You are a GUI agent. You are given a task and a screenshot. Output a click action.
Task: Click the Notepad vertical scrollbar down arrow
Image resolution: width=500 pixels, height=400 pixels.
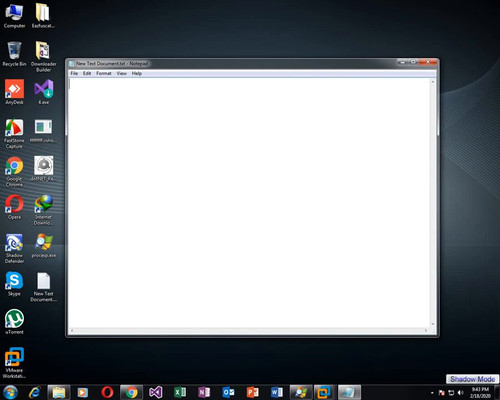[433, 324]
